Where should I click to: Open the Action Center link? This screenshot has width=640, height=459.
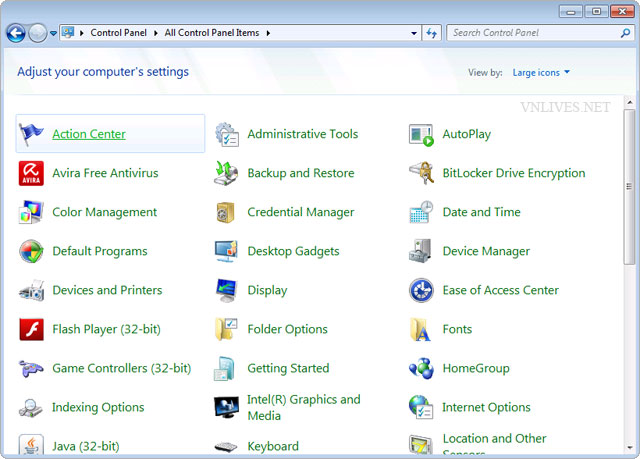89,134
